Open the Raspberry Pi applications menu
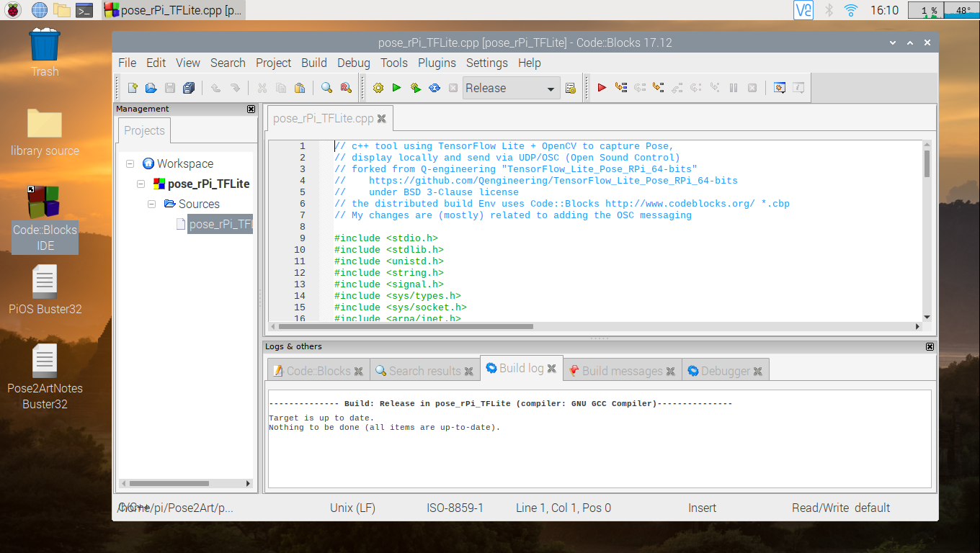 coord(13,10)
